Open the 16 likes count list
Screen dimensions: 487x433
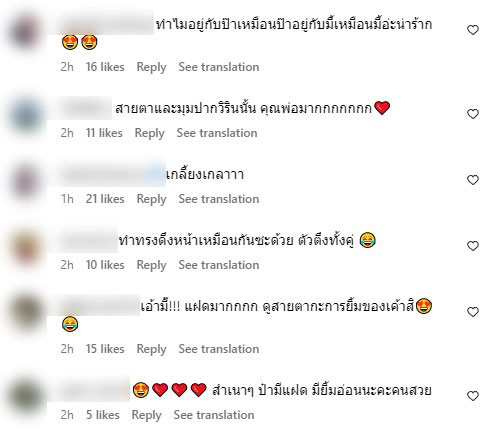[x=105, y=67]
